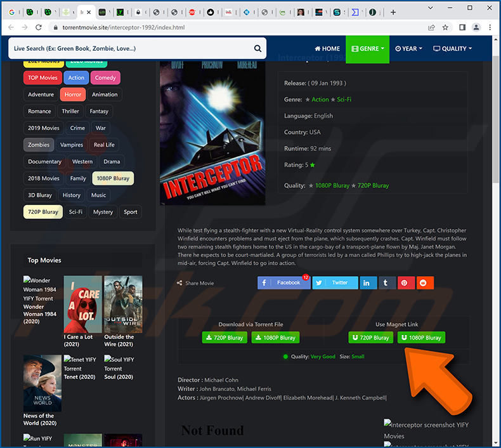Expand the GENRE dropdown menu

point(367,49)
